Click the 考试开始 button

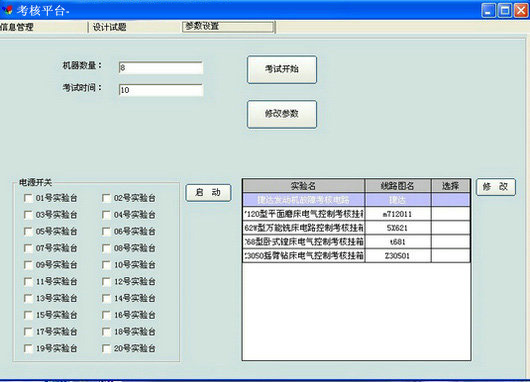coord(282,69)
